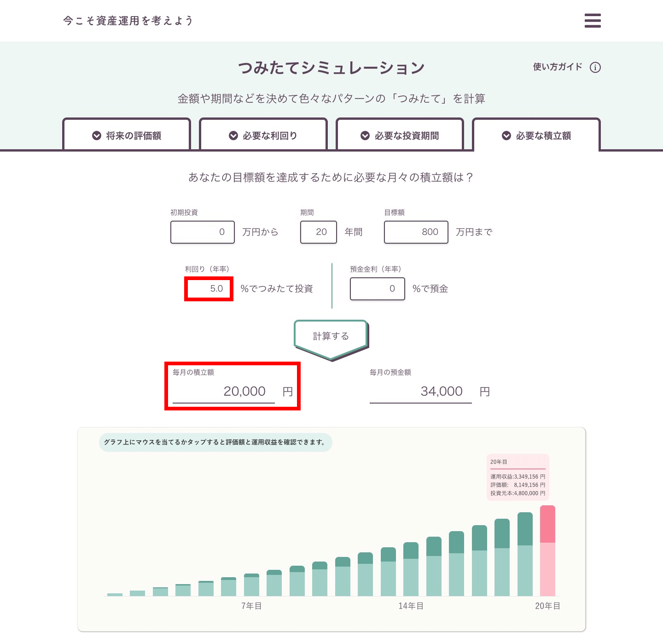Click the pink 20年目 chart bar

547,550
